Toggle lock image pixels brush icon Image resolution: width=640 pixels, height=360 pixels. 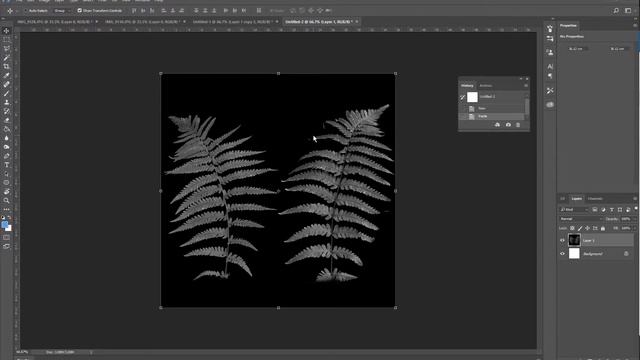click(x=580, y=228)
